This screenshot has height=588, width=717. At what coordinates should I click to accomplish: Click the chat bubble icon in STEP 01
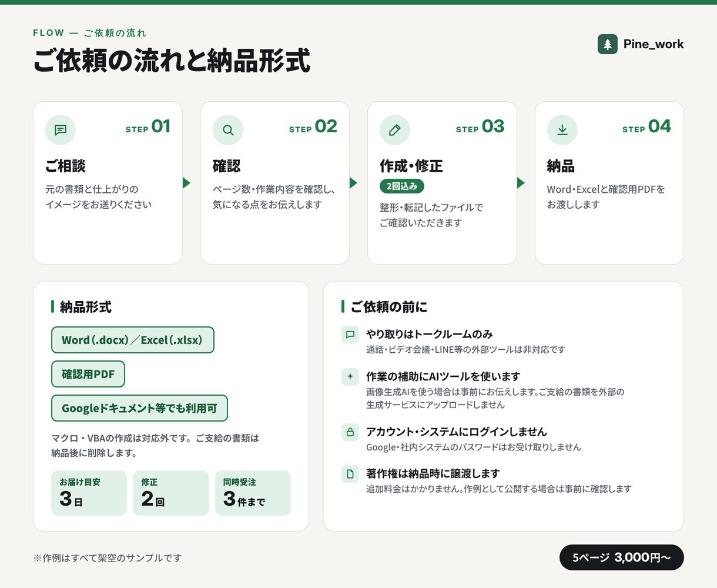(x=61, y=130)
